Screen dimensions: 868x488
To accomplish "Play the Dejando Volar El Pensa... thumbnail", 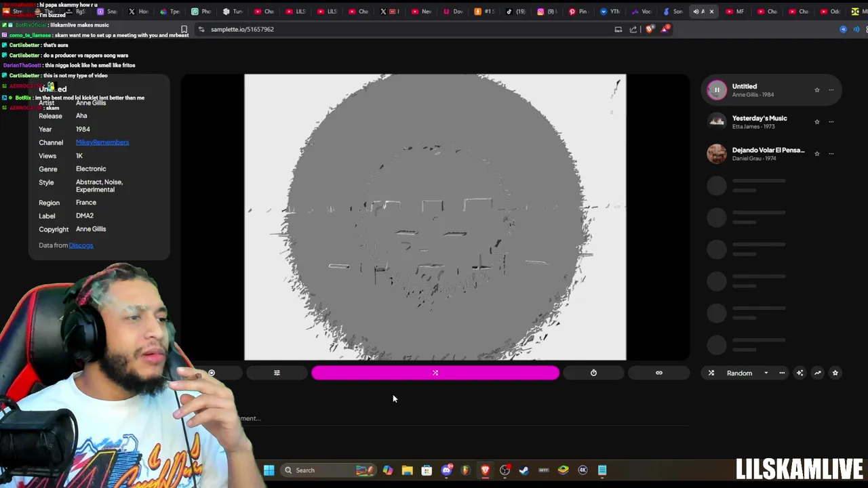I will (x=717, y=153).
